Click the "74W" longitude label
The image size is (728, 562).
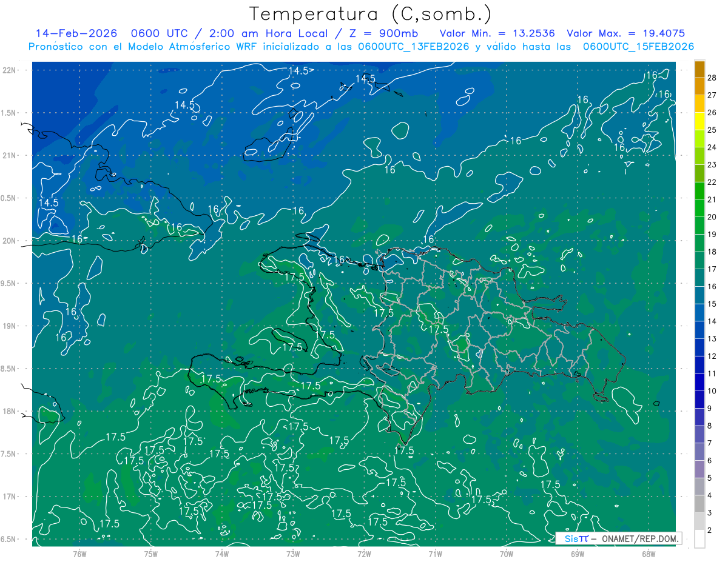pos(222,554)
